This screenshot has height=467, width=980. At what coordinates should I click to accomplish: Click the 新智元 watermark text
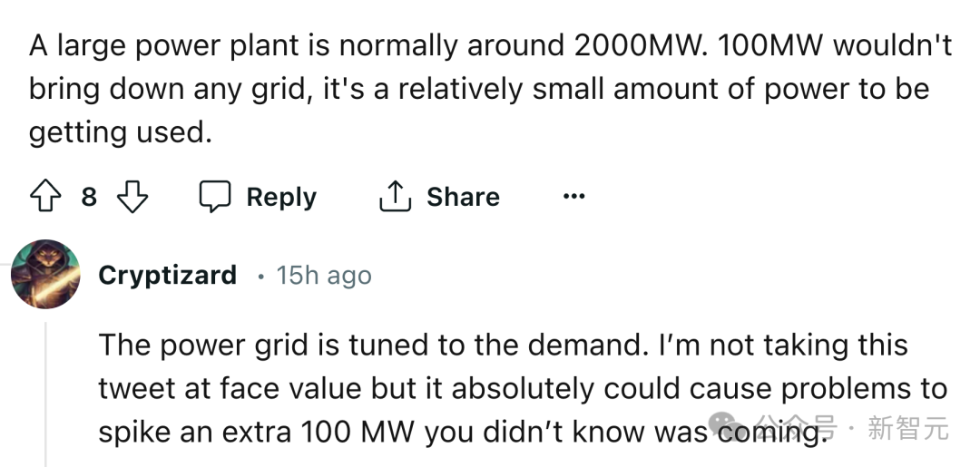tap(907, 427)
